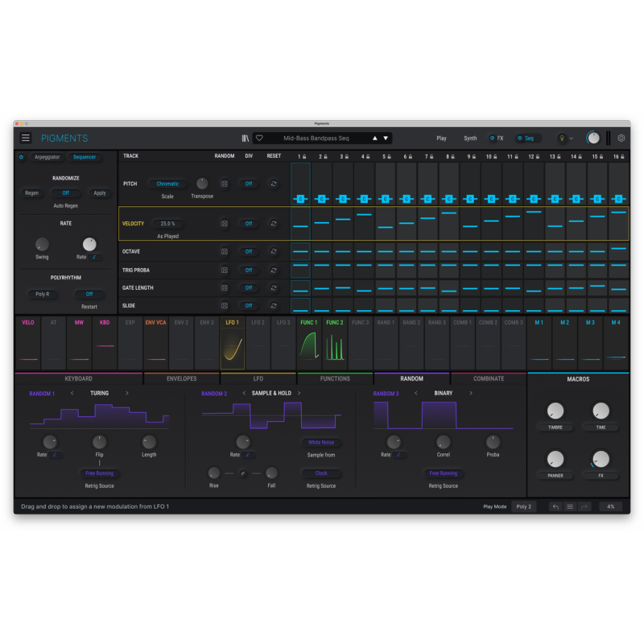Toggle Pitch track Div Off button
The image size is (644, 644).
(x=249, y=184)
